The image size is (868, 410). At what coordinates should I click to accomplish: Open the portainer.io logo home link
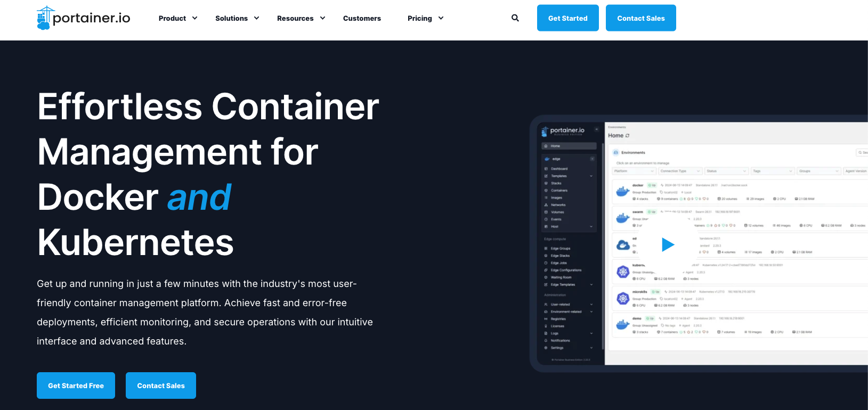point(84,18)
